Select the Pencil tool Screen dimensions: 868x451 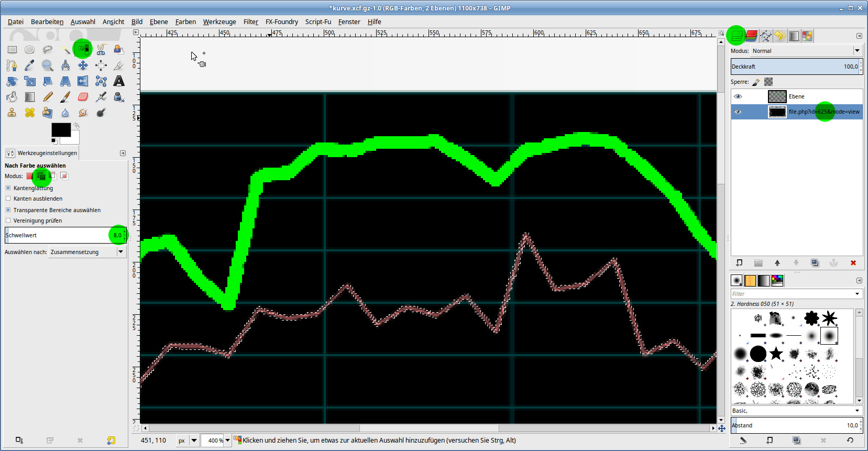(48, 97)
